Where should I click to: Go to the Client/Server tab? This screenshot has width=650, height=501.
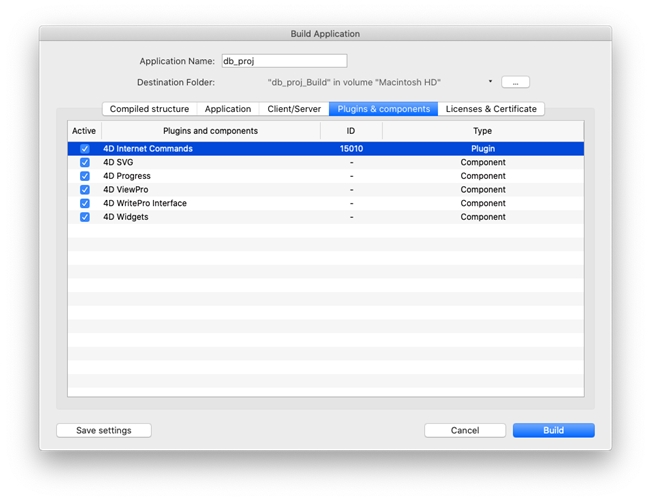pyautogui.click(x=294, y=109)
